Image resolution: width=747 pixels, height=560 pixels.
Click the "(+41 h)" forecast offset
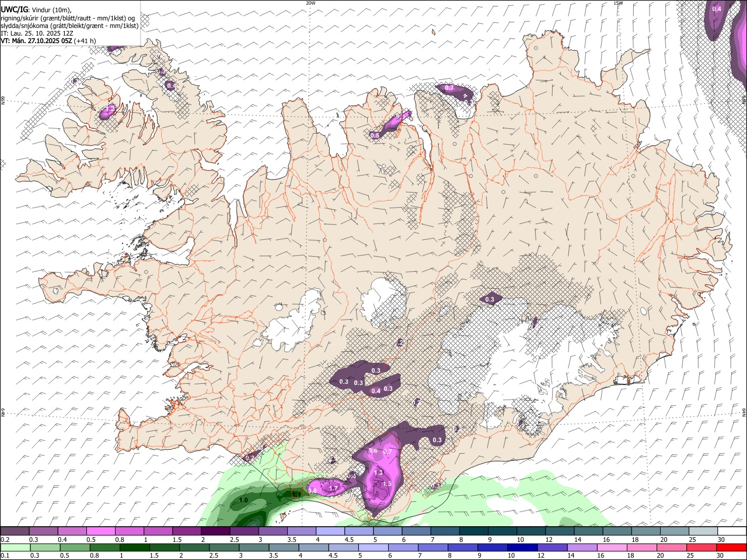tap(85, 41)
